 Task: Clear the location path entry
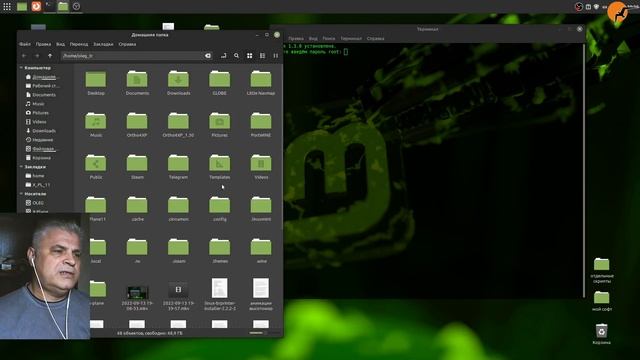208,56
